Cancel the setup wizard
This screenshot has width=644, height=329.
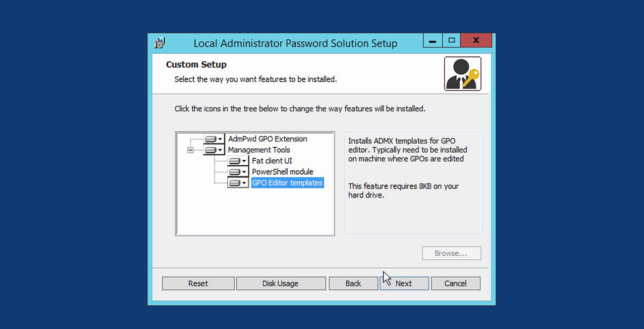[455, 283]
